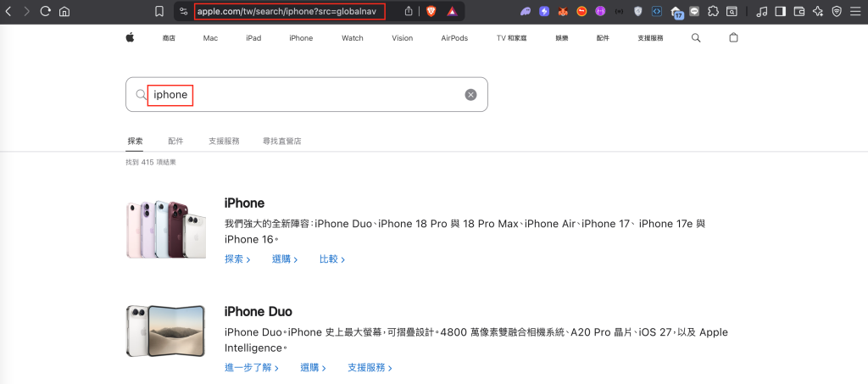Open the blue code brackets extension
This screenshot has height=384, width=868.
coord(657,11)
